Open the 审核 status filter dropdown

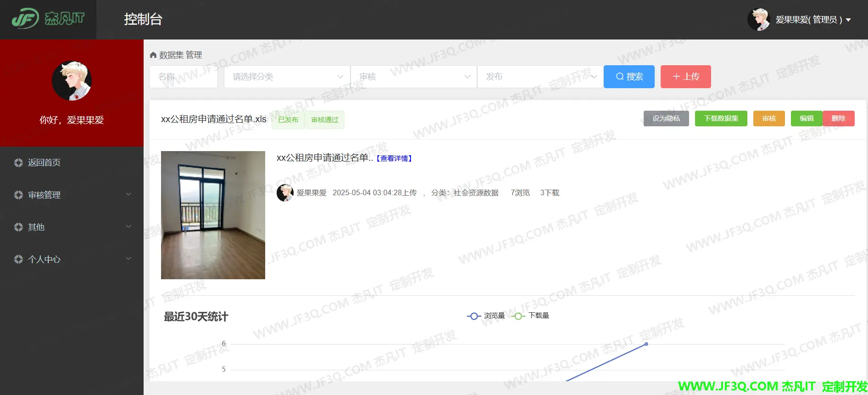pos(414,77)
